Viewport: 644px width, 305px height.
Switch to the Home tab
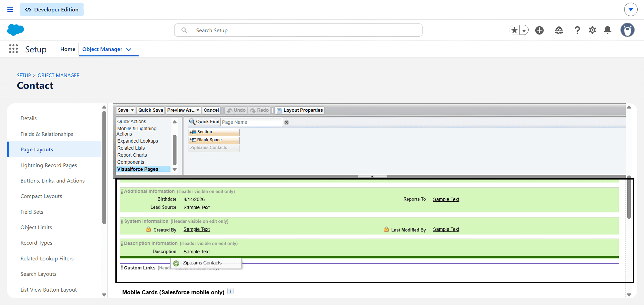pos(67,49)
